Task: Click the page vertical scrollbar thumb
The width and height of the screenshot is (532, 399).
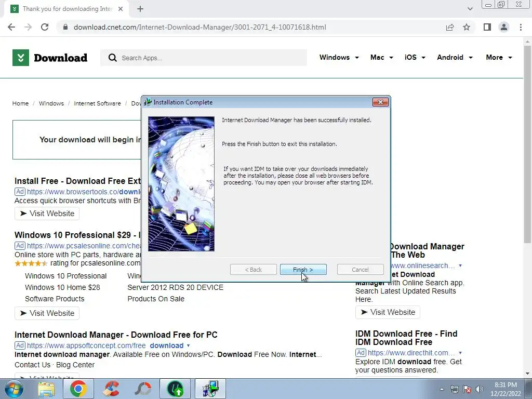Action: [x=527, y=144]
